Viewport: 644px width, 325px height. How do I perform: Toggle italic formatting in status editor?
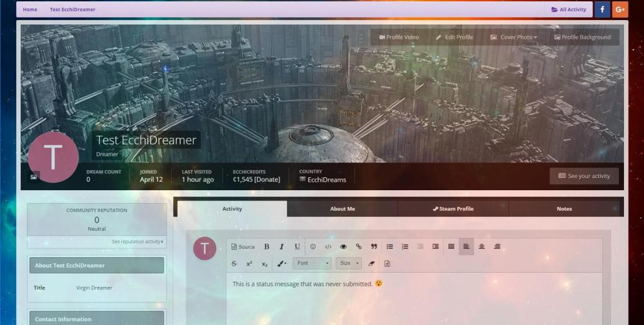(282, 247)
